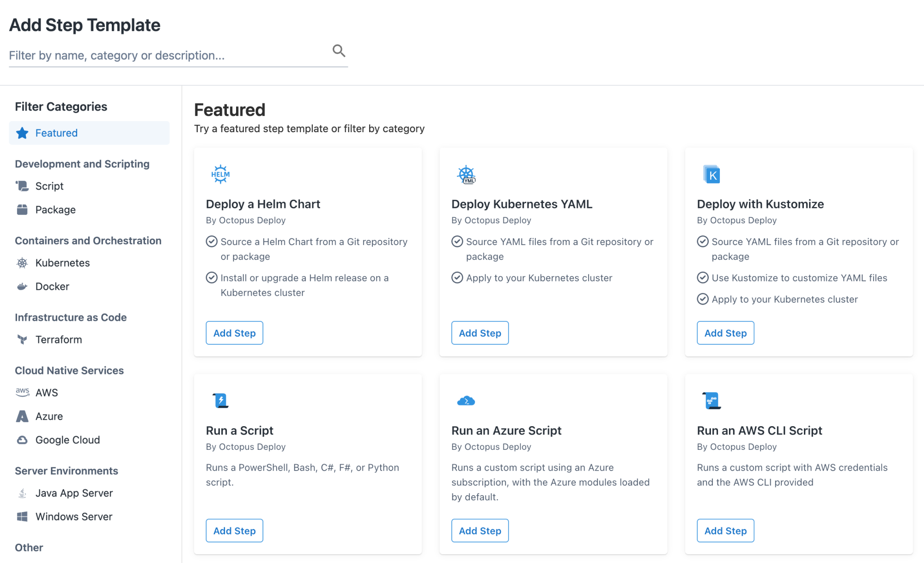Add the Deploy Kubernetes YAML step

pyautogui.click(x=480, y=333)
